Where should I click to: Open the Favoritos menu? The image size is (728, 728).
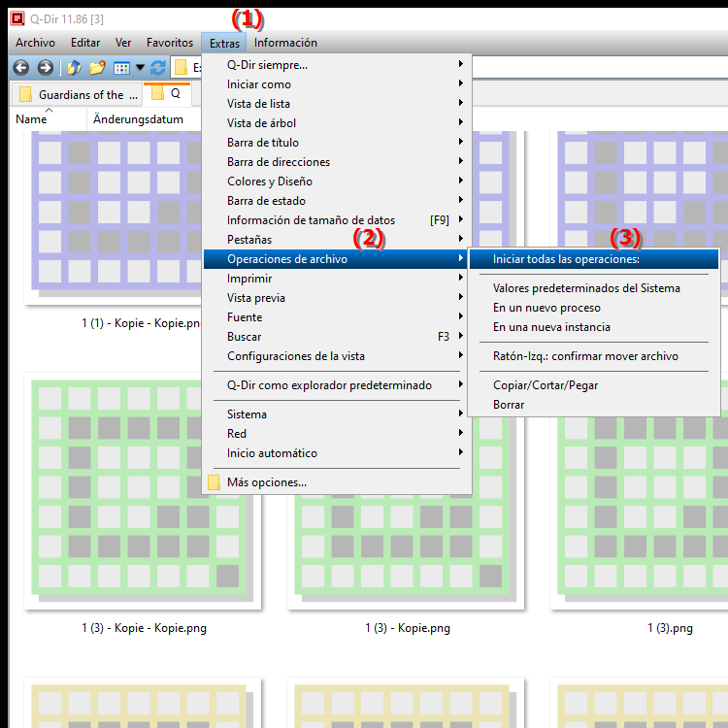pos(170,43)
